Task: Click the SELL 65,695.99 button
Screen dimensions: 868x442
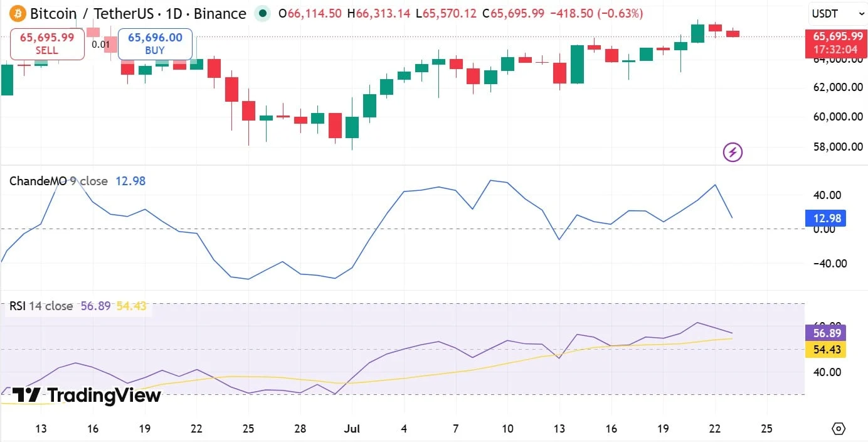Action: click(x=47, y=44)
